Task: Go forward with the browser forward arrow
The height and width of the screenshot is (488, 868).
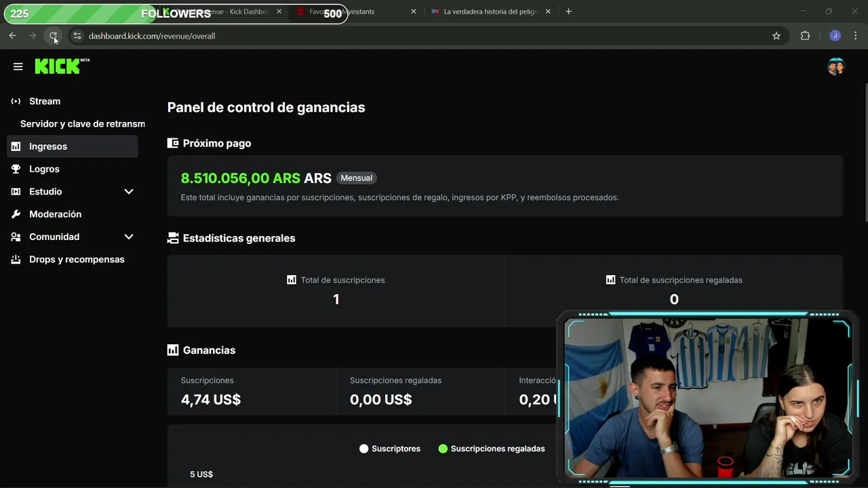Action: coord(33,36)
